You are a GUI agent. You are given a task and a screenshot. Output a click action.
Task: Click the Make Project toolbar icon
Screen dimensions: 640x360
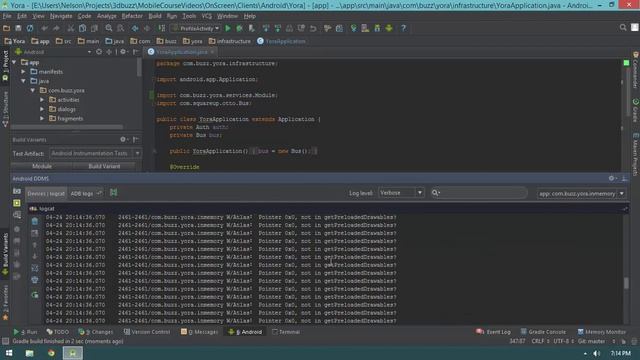coord(162,28)
